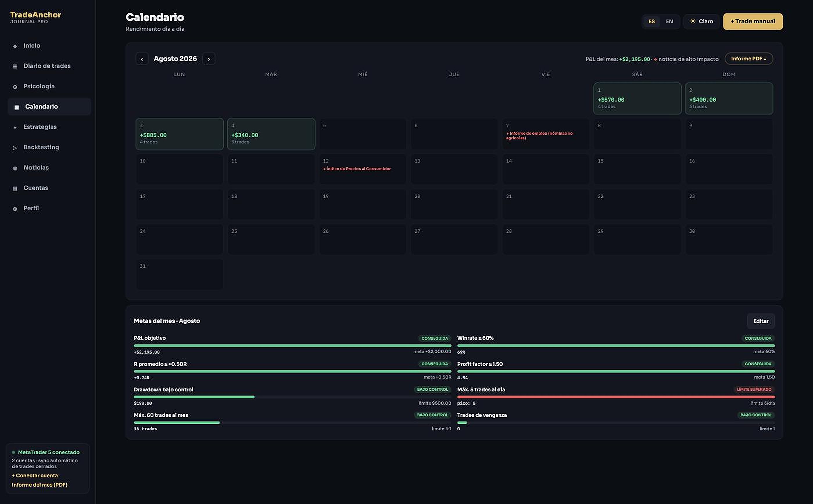This screenshot has width=813, height=504.
Task: Open August 3 day cell with +$885.00
Action: click(180, 134)
